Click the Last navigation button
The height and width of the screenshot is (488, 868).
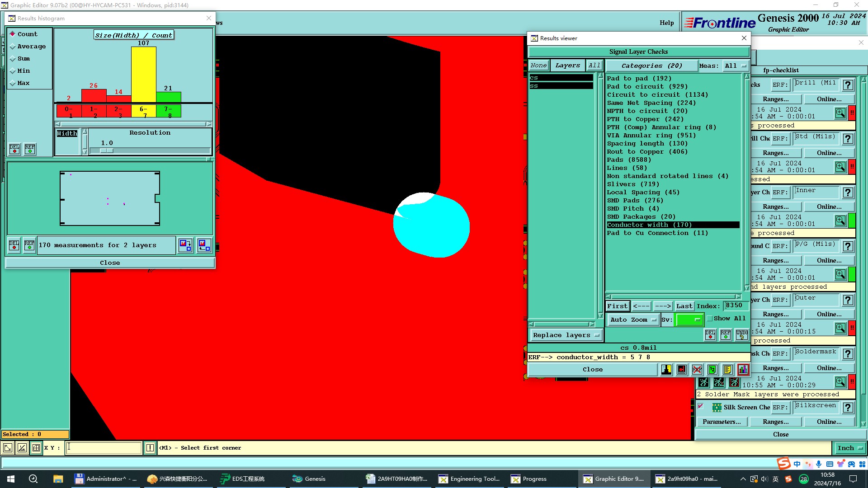684,306
